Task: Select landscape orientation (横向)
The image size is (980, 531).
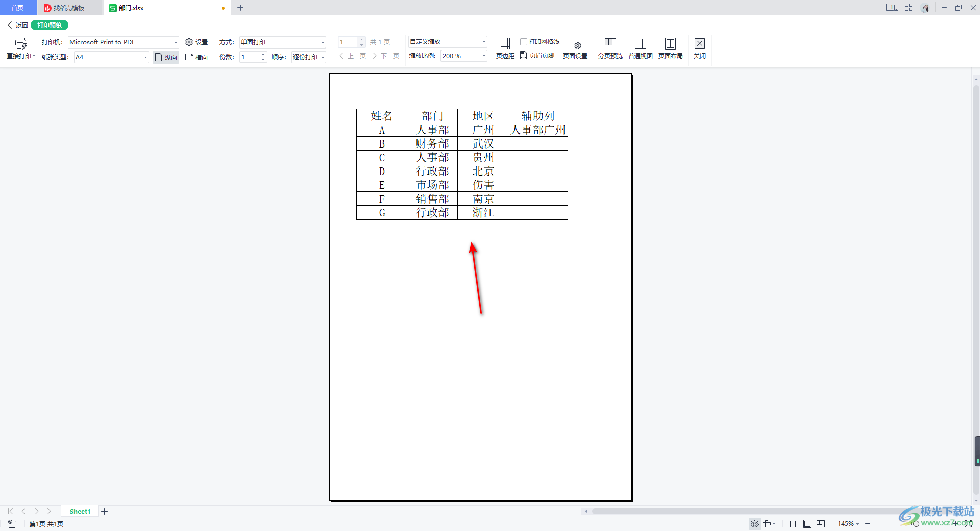Action: point(197,57)
